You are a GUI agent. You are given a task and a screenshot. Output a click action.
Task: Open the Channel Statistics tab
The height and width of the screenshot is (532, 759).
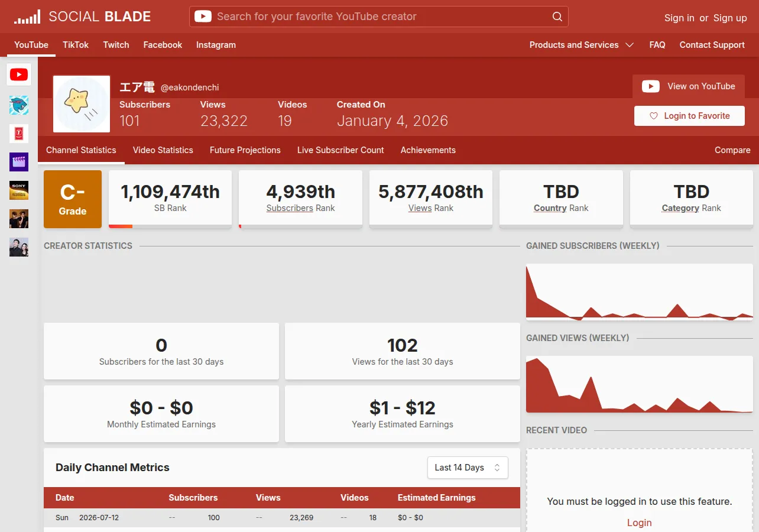81,150
